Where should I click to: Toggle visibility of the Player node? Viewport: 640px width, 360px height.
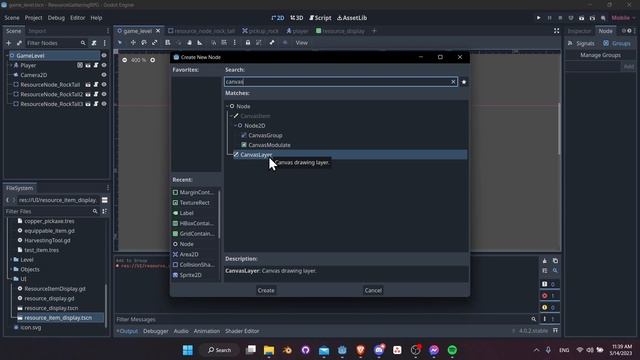pyautogui.click(x=104, y=65)
